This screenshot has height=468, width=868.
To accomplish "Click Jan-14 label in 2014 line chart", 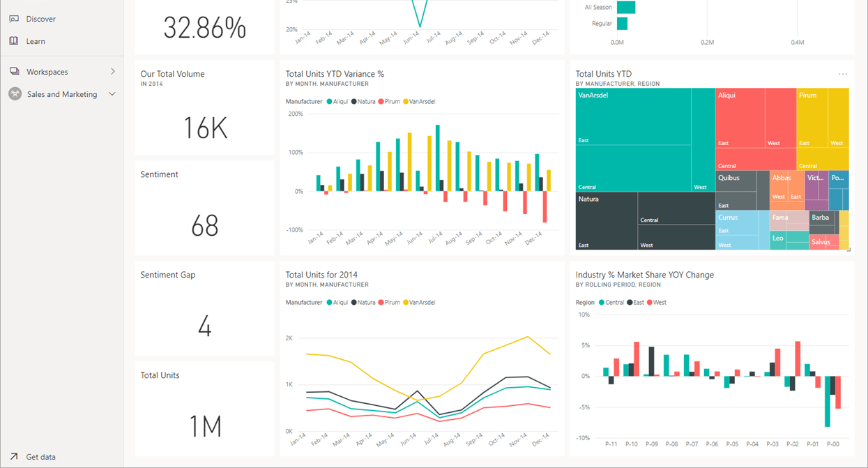I will [297, 439].
